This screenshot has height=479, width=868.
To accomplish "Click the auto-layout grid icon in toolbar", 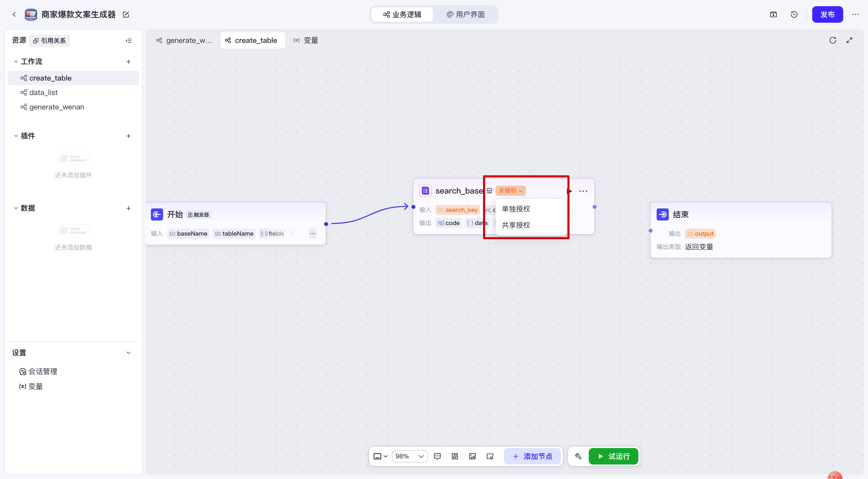I will click(x=455, y=456).
